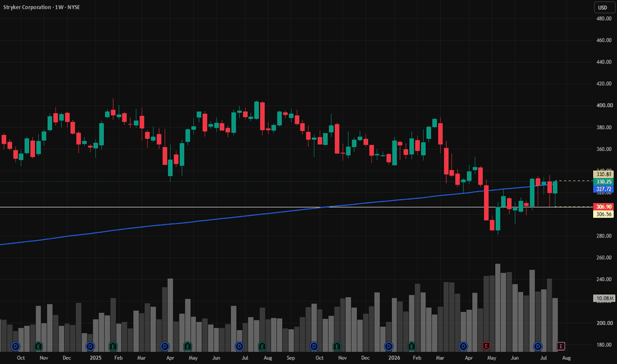Open the earnings marker under August 2025
617x364 pixels.
[x=262, y=346]
